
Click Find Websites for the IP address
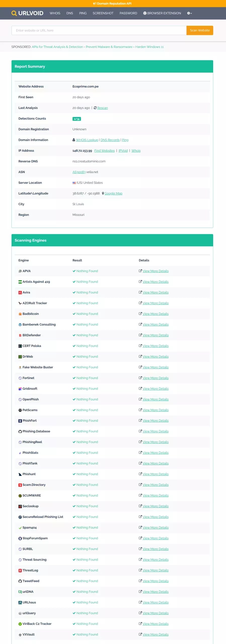pyautogui.click(x=104, y=151)
